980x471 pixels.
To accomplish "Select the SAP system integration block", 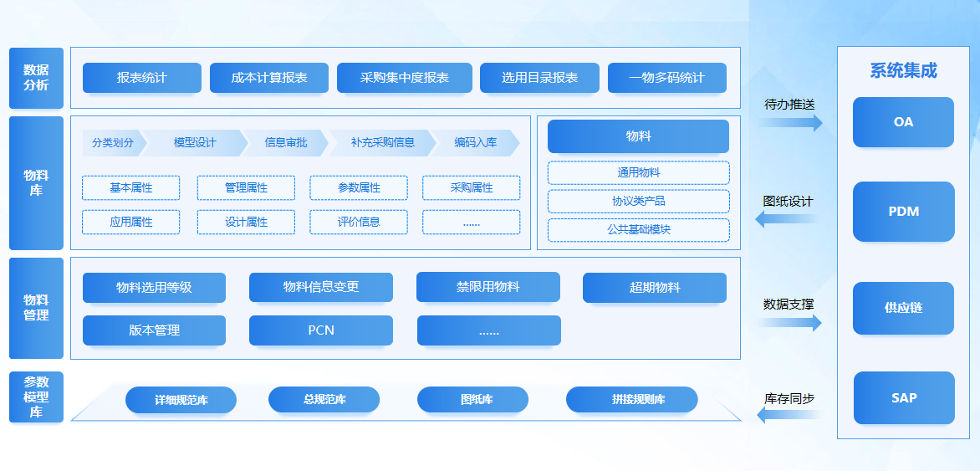I will [903, 398].
